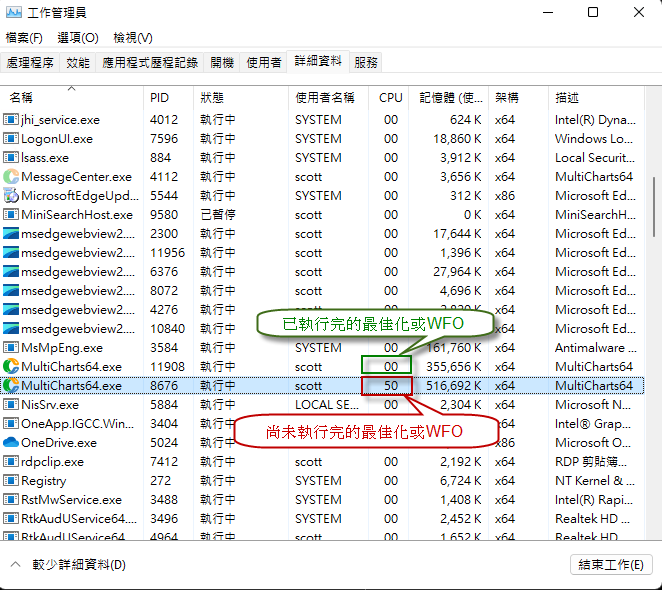This screenshot has width=662, height=590.
Task: Sort by the 描述 column header
Action: pyautogui.click(x=596, y=98)
